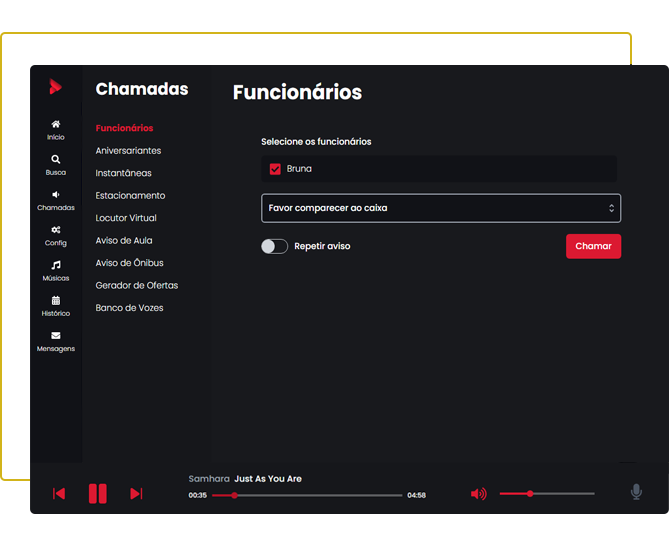Open the Músicas music note icon
Viewport: 669px width, 560px height.
(56, 265)
